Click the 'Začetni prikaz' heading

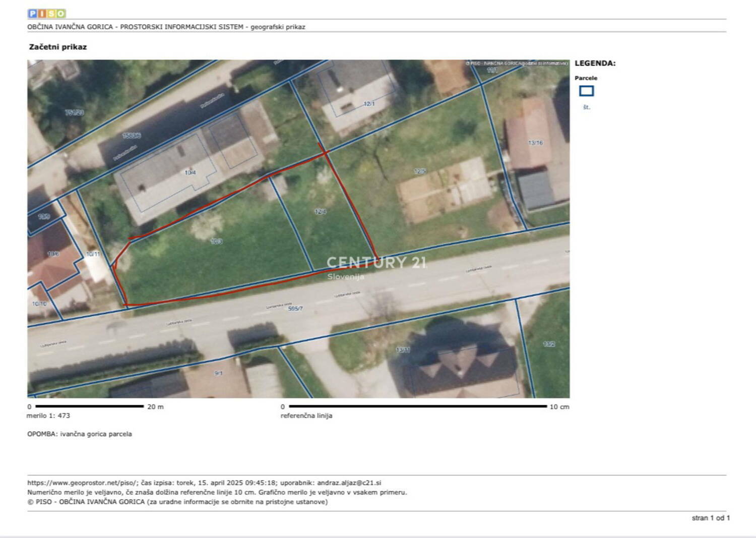point(58,47)
